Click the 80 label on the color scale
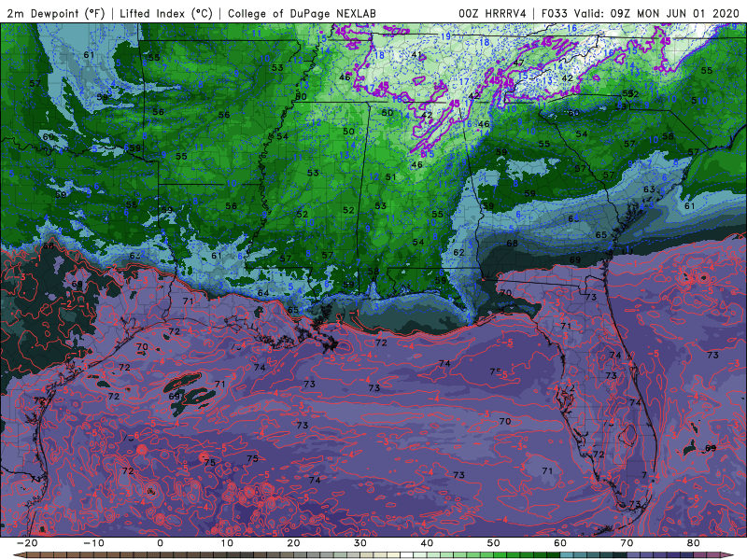The height and width of the screenshot is (560, 747). [694, 543]
